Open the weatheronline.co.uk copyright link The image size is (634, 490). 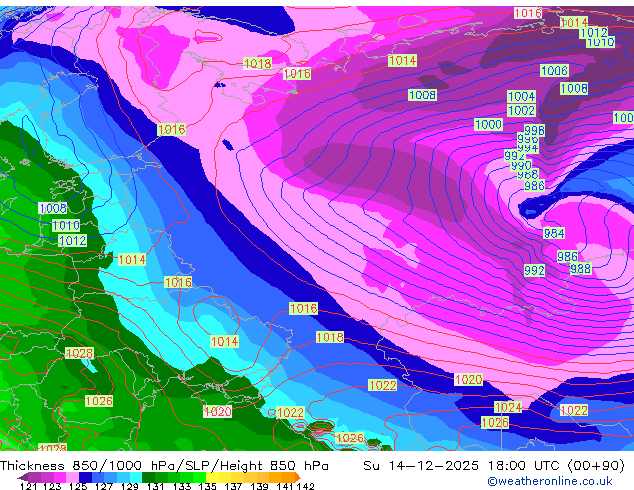tap(550, 481)
